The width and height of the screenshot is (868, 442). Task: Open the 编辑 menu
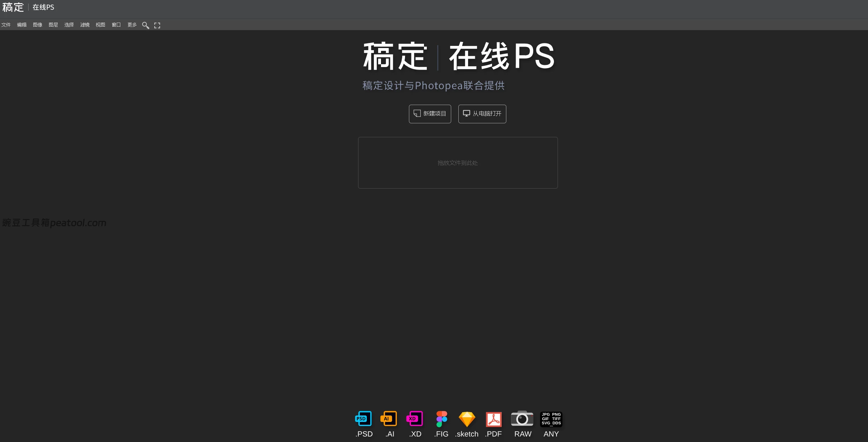pyautogui.click(x=22, y=25)
